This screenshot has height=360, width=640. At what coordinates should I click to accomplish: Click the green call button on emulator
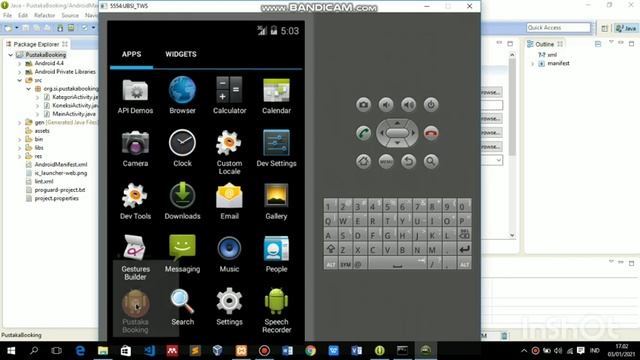tap(363, 133)
